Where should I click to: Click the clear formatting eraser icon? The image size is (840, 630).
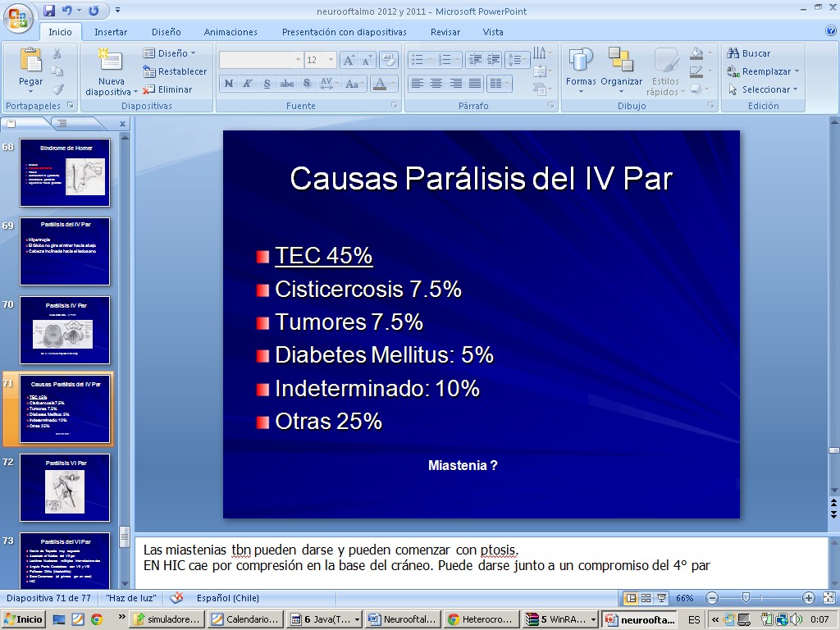pyautogui.click(x=390, y=60)
